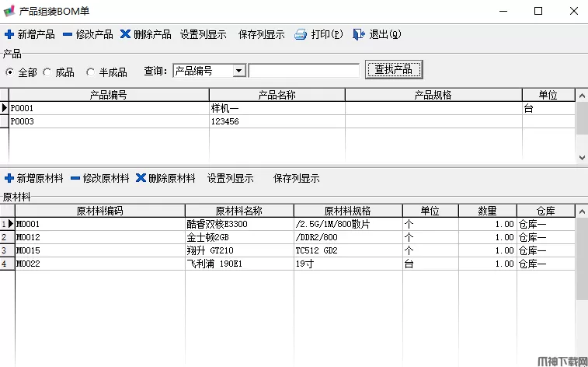
Task: Click the 退出(Q) label
Action: [385, 34]
